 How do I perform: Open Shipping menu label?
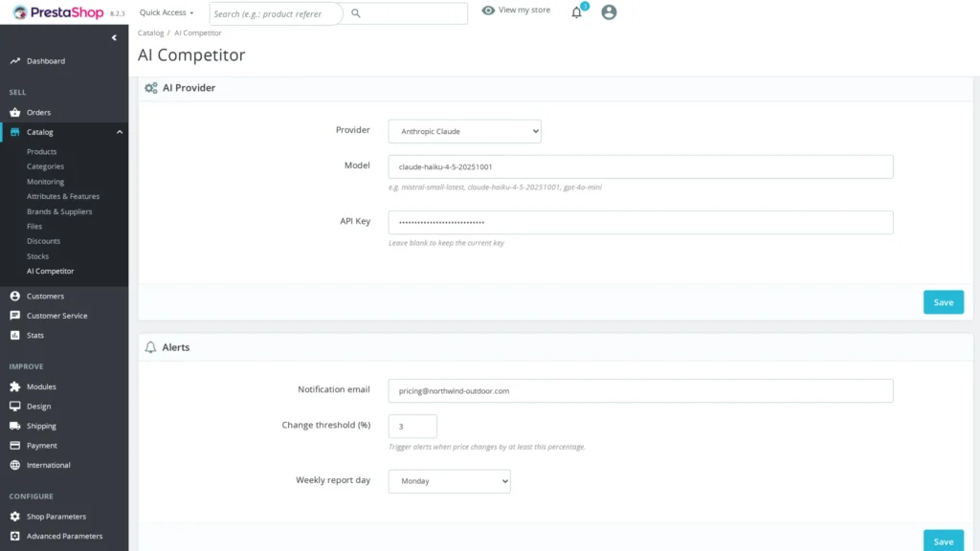point(41,426)
